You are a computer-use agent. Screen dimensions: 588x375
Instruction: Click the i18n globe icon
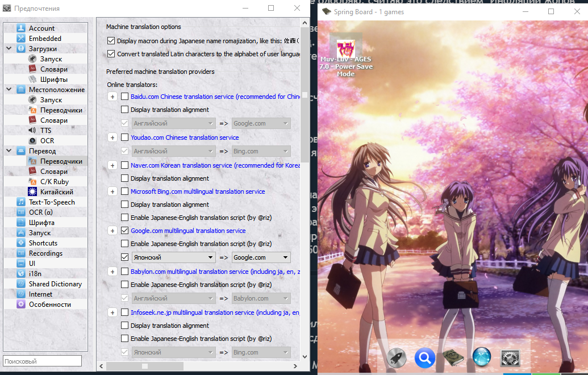(21, 274)
